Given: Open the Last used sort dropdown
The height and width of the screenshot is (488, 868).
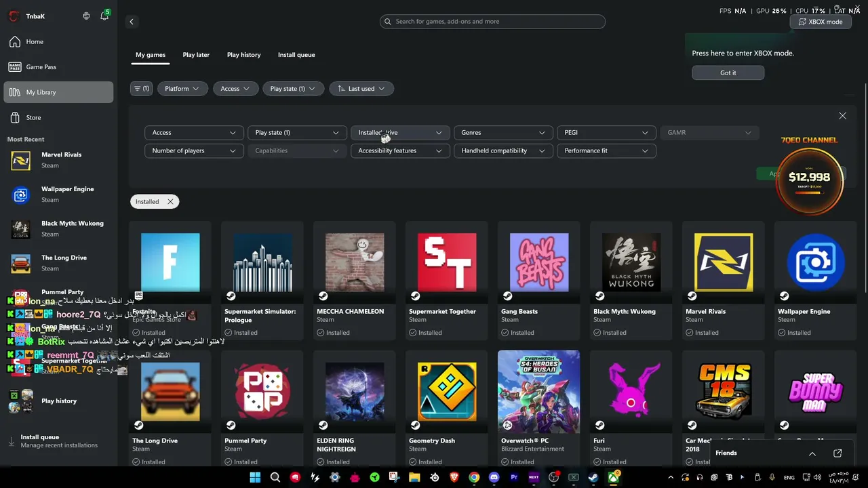Looking at the screenshot, I should pyautogui.click(x=361, y=89).
